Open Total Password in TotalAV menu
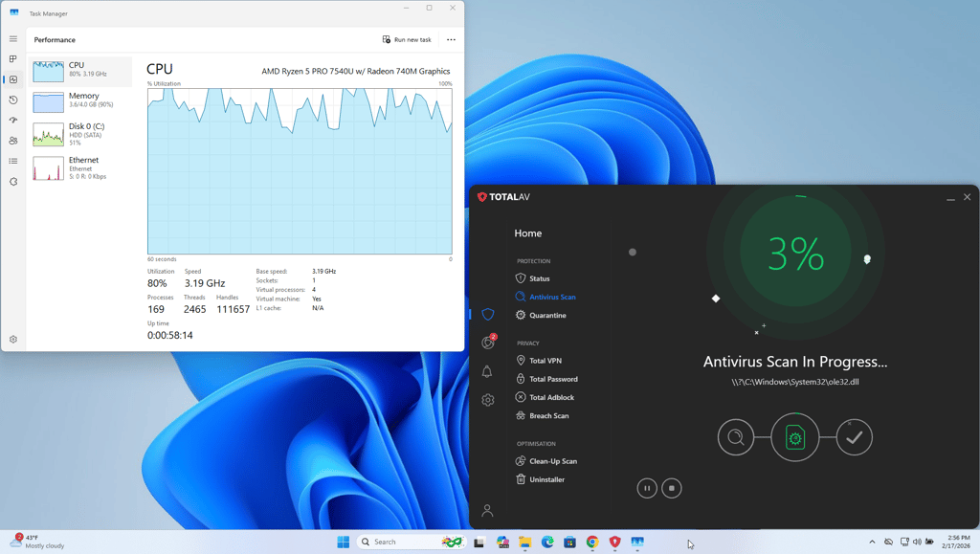980x554 pixels. (546, 379)
